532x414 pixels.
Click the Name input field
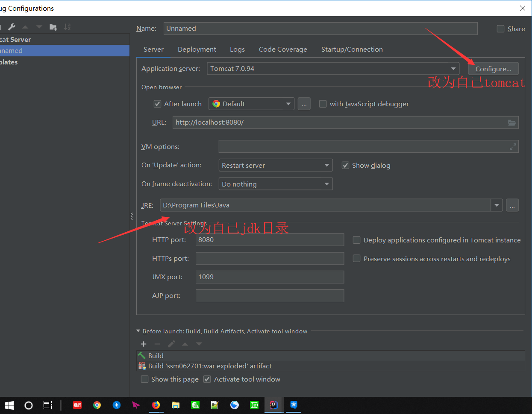pyautogui.click(x=320, y=29)
